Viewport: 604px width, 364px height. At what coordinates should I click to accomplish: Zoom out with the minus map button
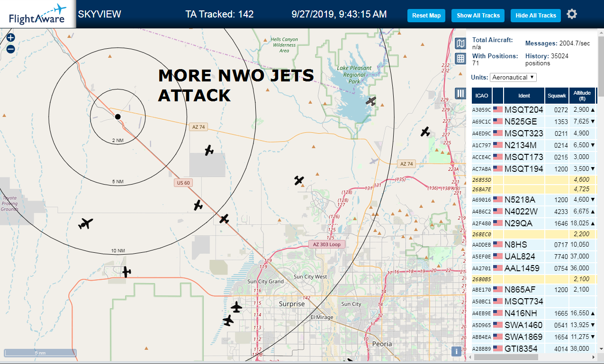[x=10, y=49]
